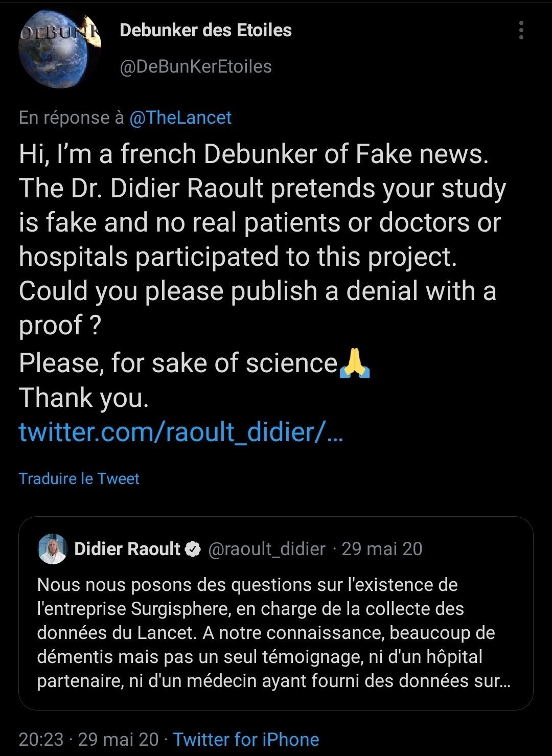Open Didier Raoult's name in quoted tweet
The image size is (552, 756).
127,549
